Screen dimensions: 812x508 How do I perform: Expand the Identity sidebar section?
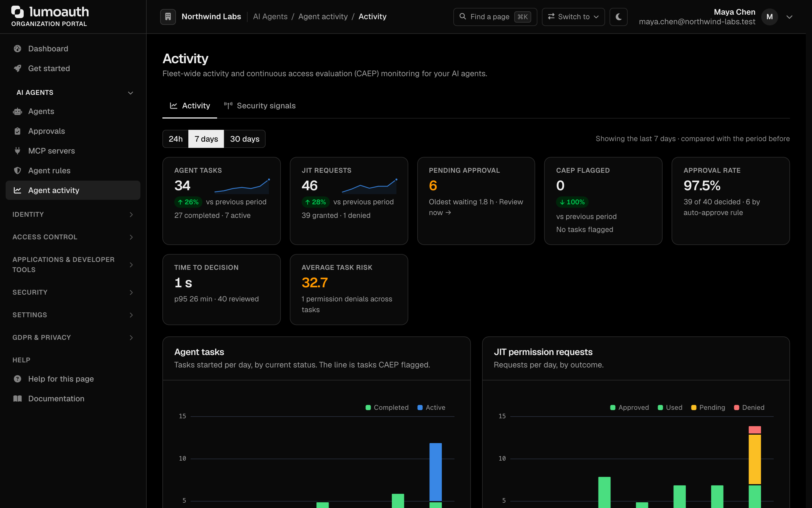(73, 214)
